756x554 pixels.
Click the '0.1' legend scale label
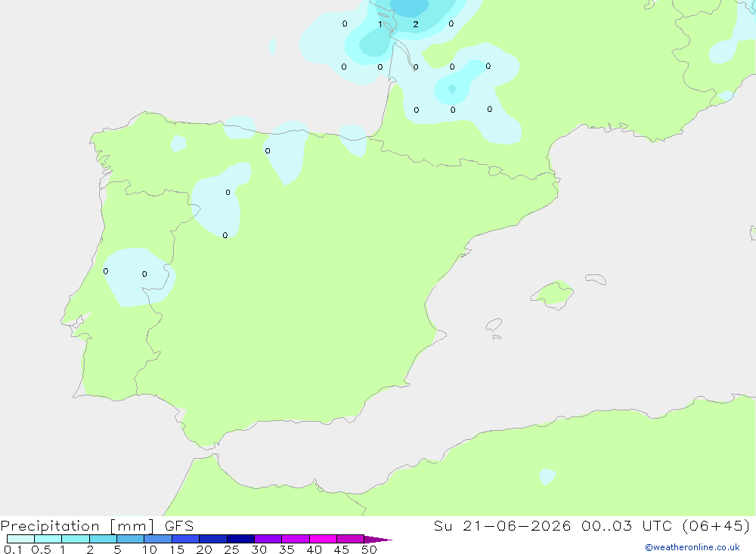[13, 549]
